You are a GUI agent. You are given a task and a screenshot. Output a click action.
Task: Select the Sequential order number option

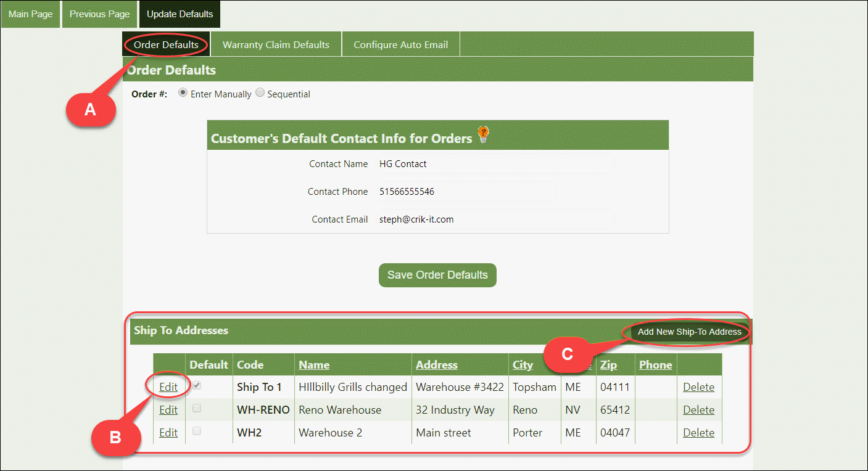[x=260, y=93]
